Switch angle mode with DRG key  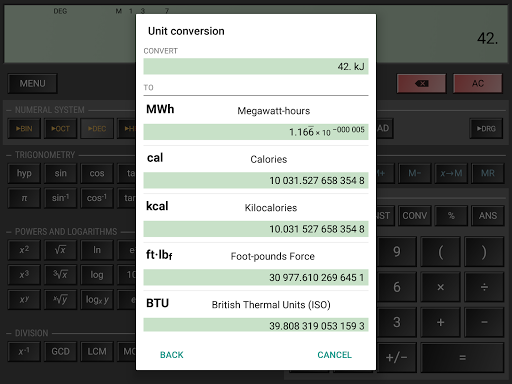[486, 128]
